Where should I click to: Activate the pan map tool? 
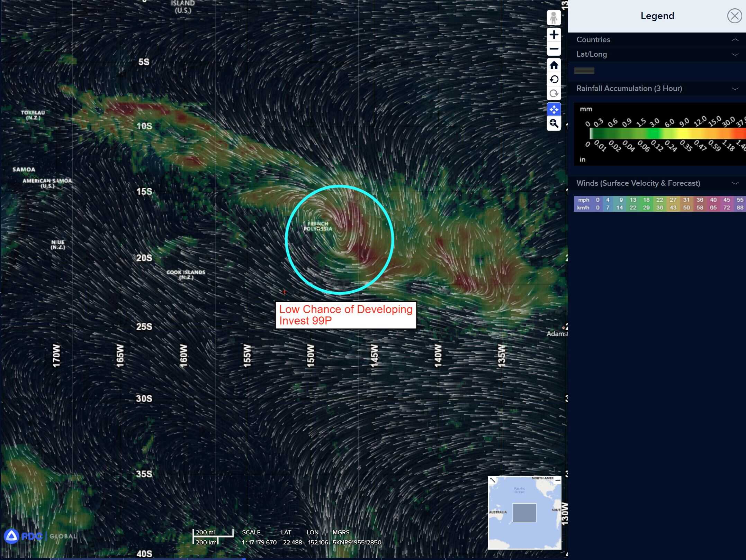(x=554, y=110)
